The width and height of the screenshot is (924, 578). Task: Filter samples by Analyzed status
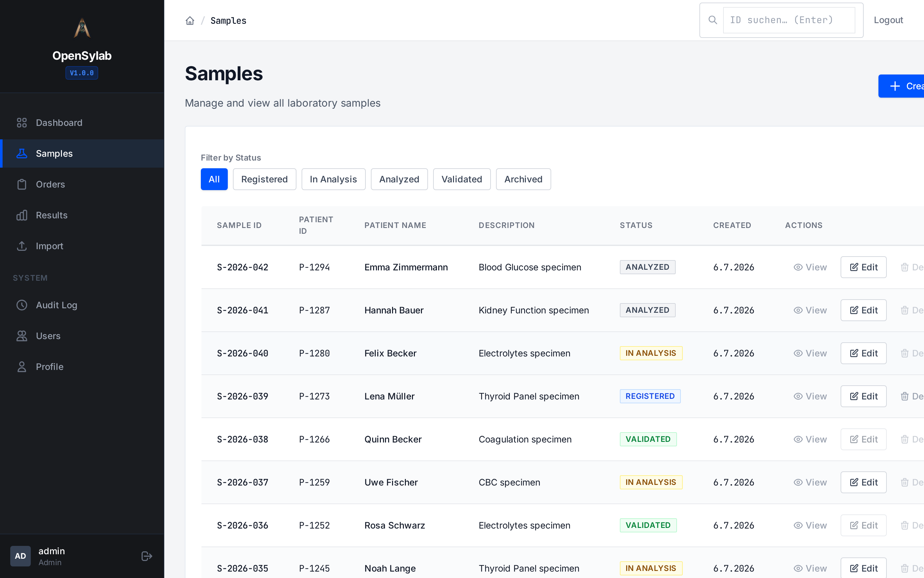tap(399, 179)
